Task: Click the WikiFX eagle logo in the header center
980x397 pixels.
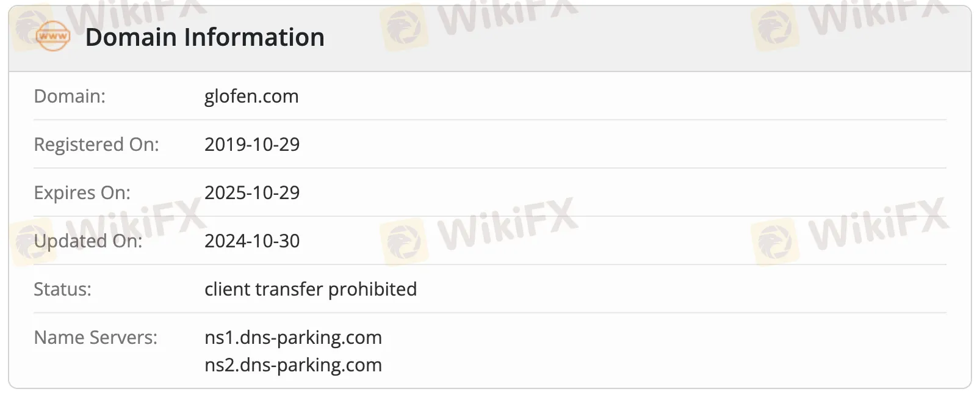Action: pyautogui.click(x=403, y=27)
